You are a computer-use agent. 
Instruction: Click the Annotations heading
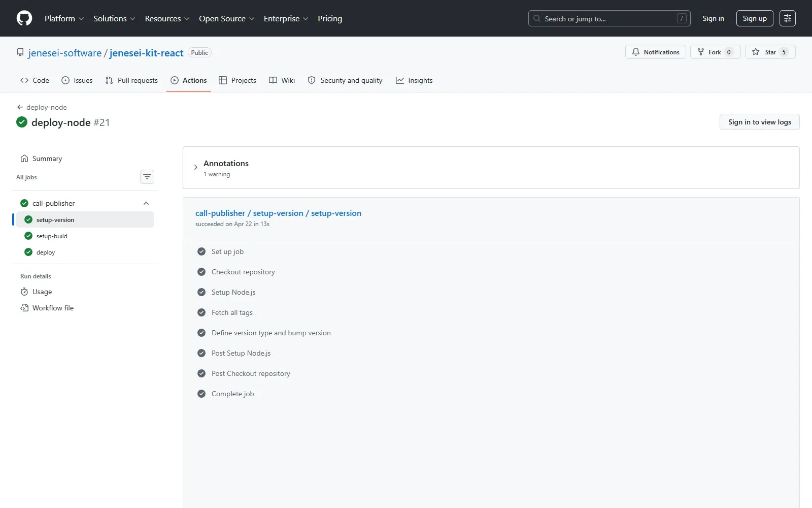(x=226, y=163)
